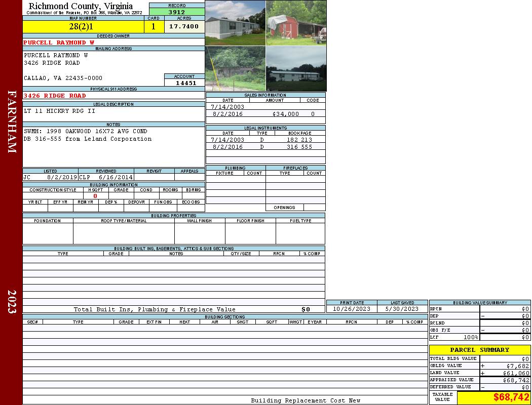Select account number 14451
The image size is (532, 405).
(185, 83)
